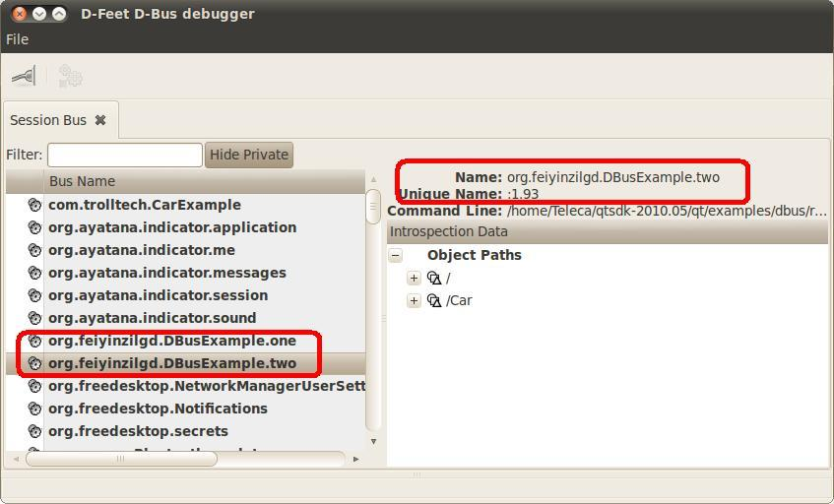Click the icon beside org.ayatana.indicator.application
The width and height of the screenshot is (834, 504).
point(34,227)
